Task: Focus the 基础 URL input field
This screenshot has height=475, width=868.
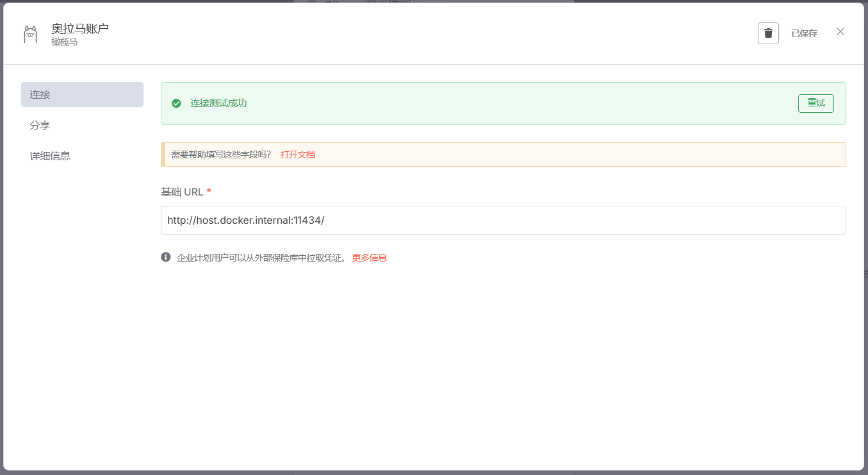Action: coord(503,220)
